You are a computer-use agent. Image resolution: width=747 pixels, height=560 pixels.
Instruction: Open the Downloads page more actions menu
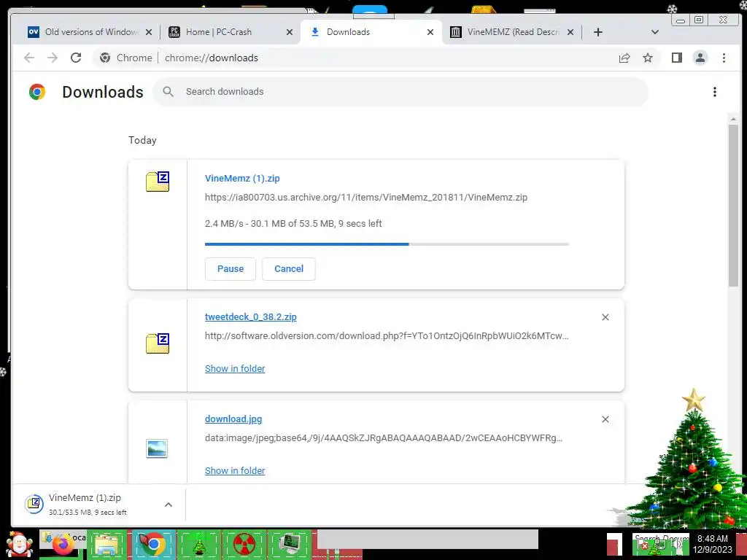(715, 92)
